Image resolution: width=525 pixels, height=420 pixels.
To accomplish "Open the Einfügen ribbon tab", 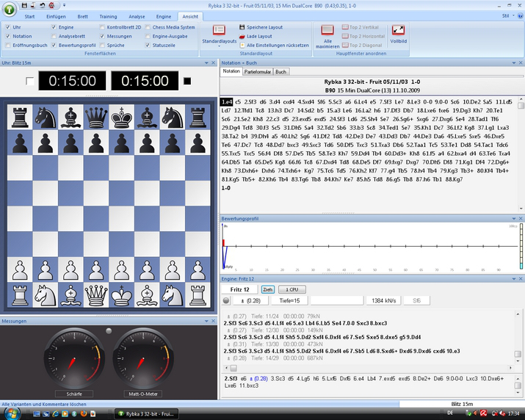I will 56,16.
